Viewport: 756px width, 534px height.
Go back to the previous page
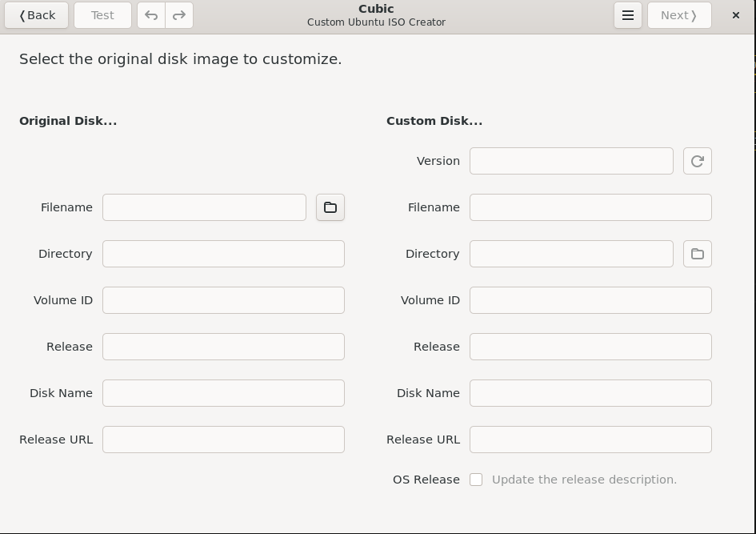click(37, 15)
